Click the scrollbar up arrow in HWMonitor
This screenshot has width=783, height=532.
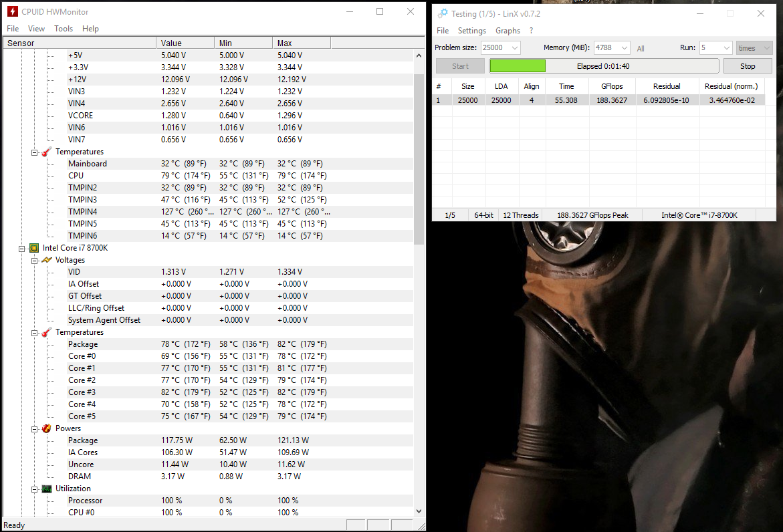pyautogui.click(x=419, y=55)
